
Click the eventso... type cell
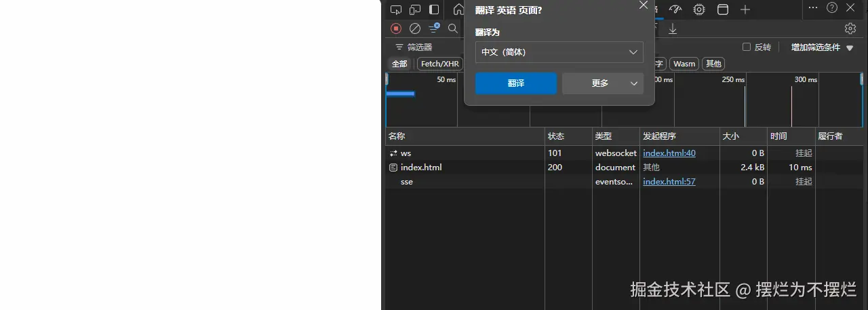coord(615,181)
